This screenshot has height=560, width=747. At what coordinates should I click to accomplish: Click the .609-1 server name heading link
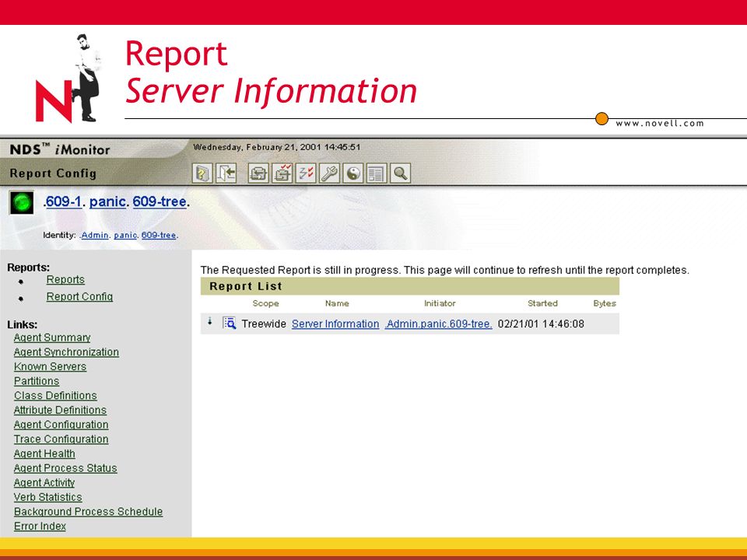tap(63, 202)
